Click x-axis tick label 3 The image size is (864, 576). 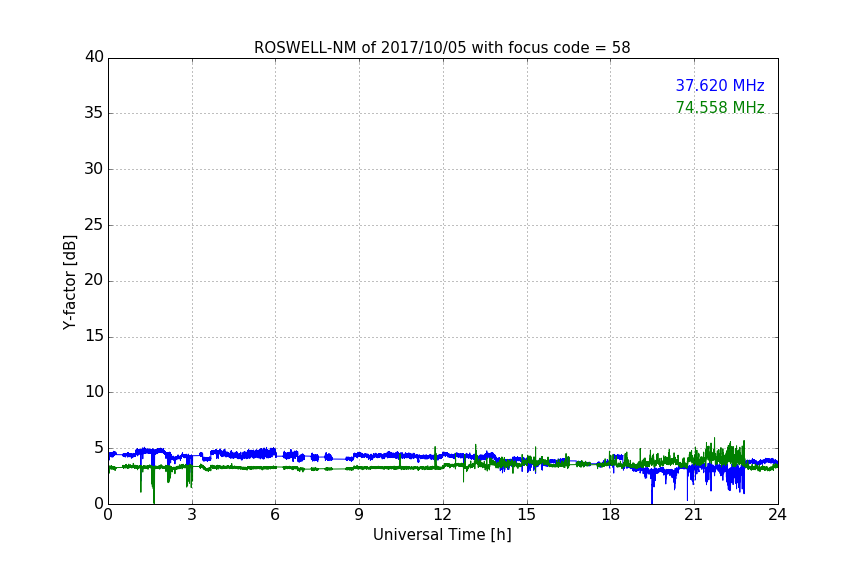192,515
